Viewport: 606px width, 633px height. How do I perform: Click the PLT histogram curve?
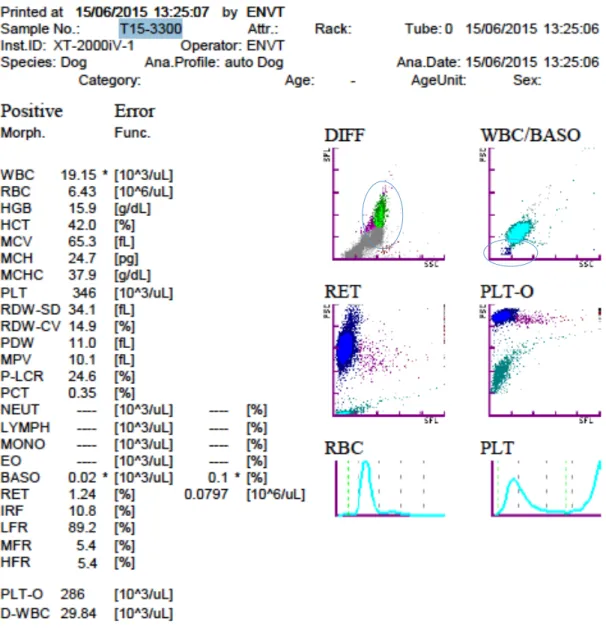tap(546, 488)
